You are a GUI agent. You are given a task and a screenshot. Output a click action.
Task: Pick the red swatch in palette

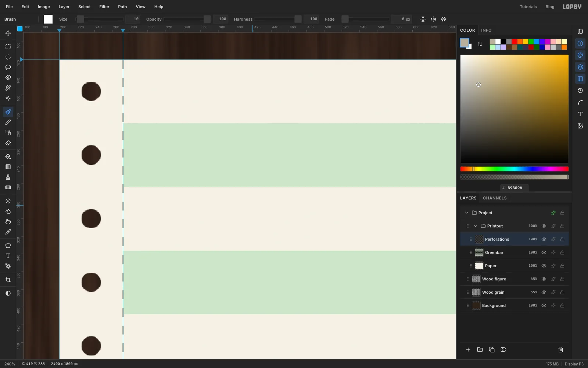coord(514,42)
